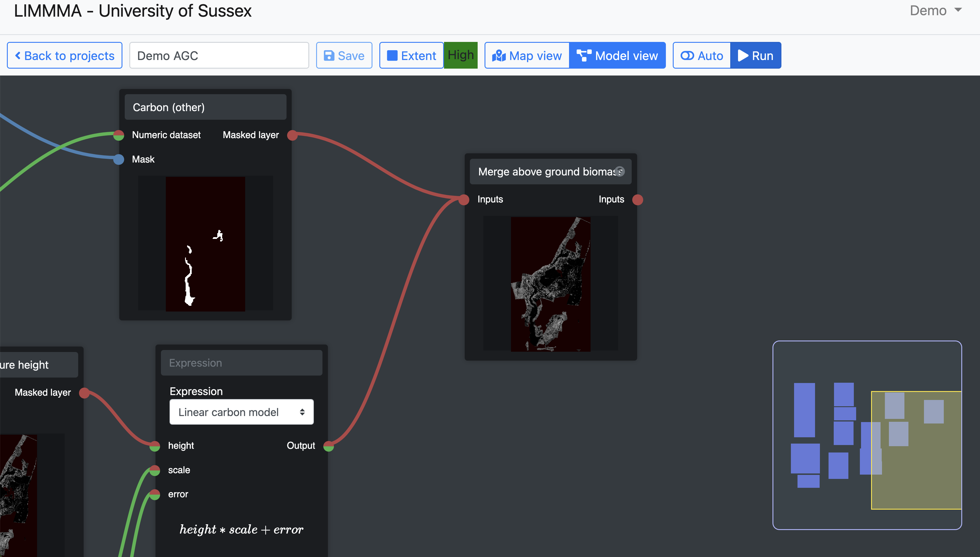Open the Linear carbon model dropdown

click(x=241, y=412)
